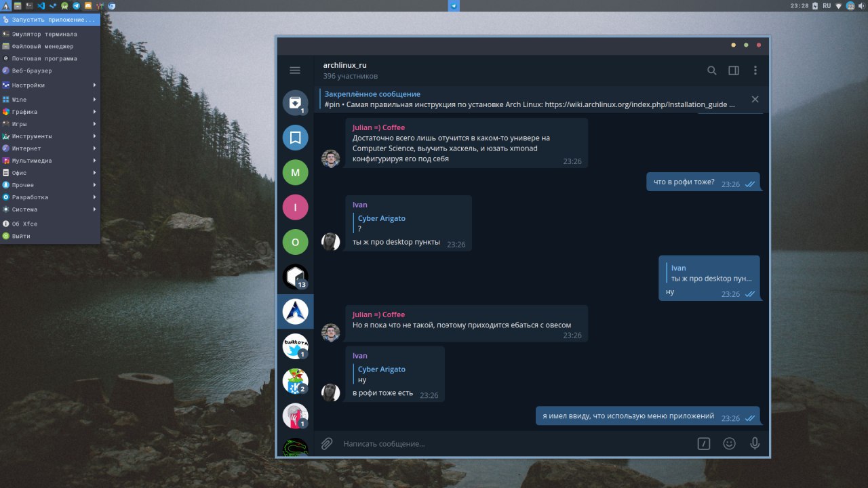Open the chat with green O avatar
This screenshot has width=868, height=488.
[x=295, y=242]
